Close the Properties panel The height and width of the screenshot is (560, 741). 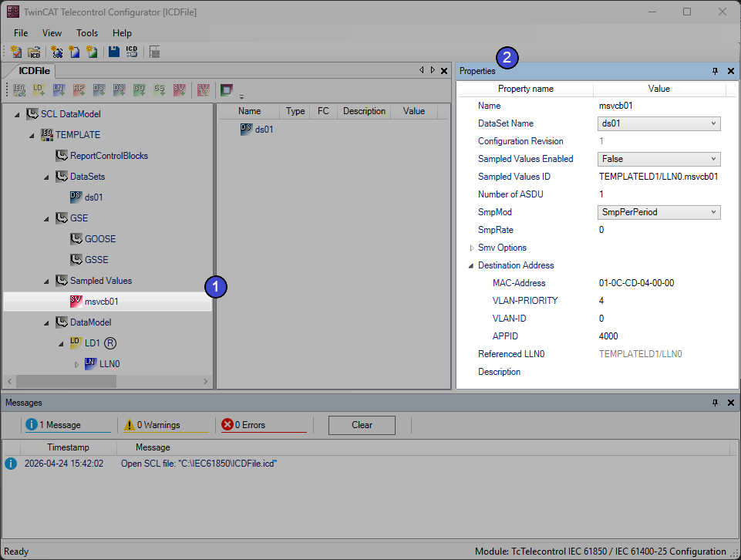[x=731, y=71]
